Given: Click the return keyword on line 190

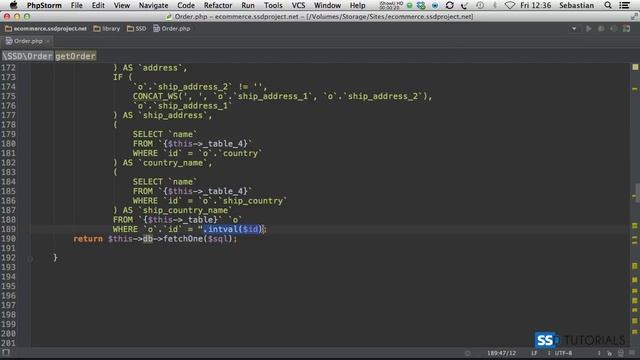Looking at the screenshot, I should (88, 239).
